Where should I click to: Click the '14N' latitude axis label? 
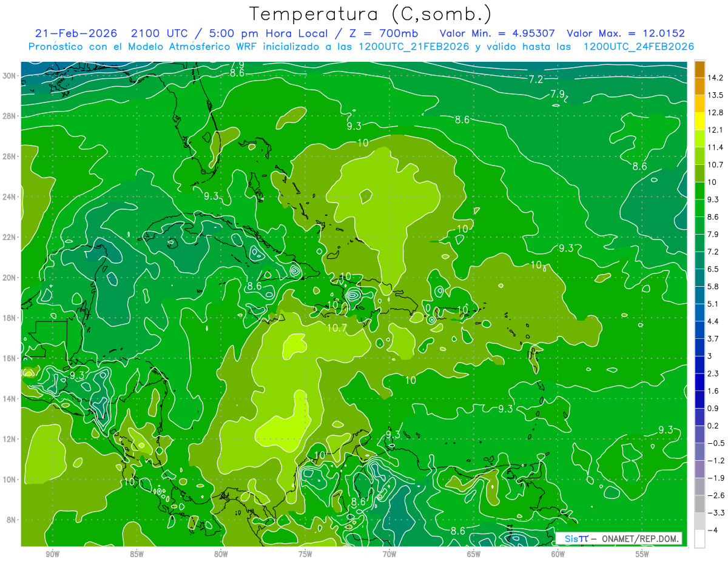tap(10, 399)
